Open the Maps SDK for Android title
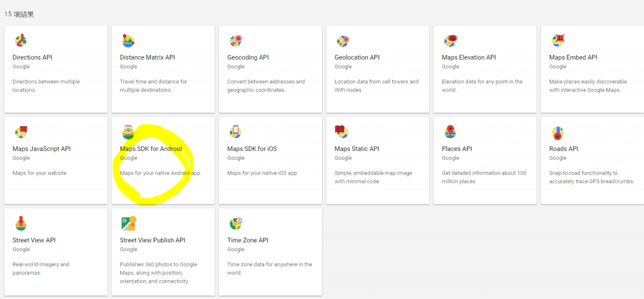 [x=151, y=149]
